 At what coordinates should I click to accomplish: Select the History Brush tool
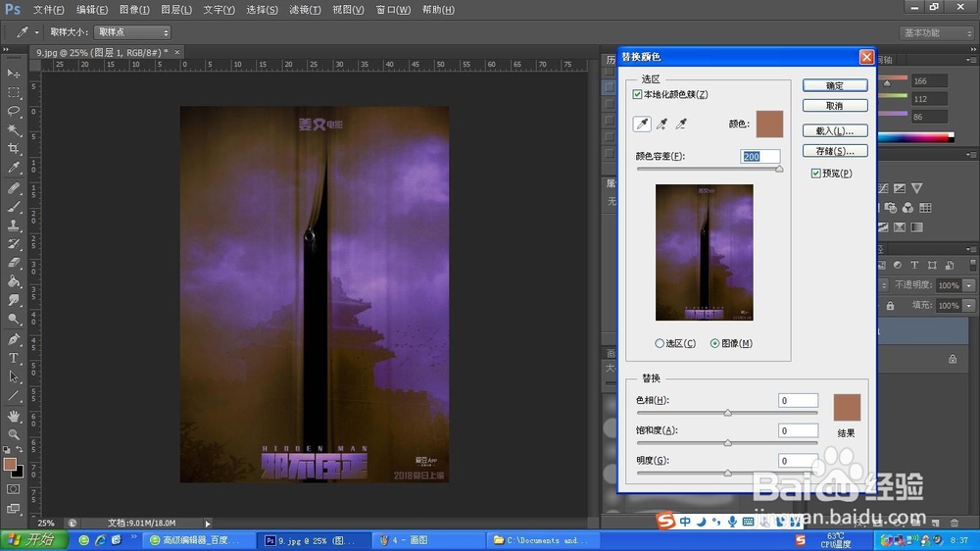click(14, 244)
